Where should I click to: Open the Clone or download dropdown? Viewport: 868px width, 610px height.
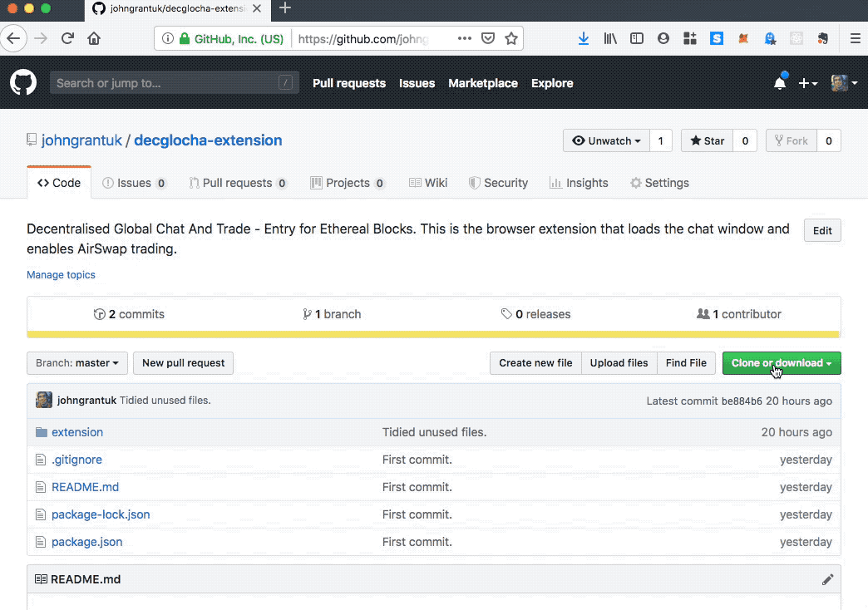782,363
